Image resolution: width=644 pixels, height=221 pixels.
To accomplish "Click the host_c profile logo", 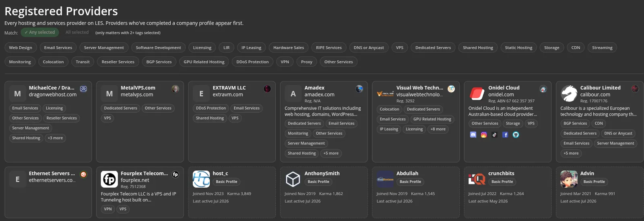I will [x=201, y=179].
